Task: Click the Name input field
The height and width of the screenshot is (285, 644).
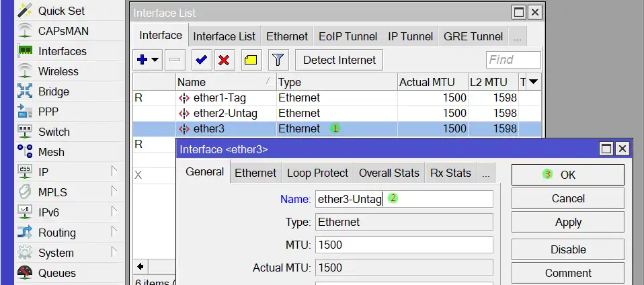Action: 403,199
